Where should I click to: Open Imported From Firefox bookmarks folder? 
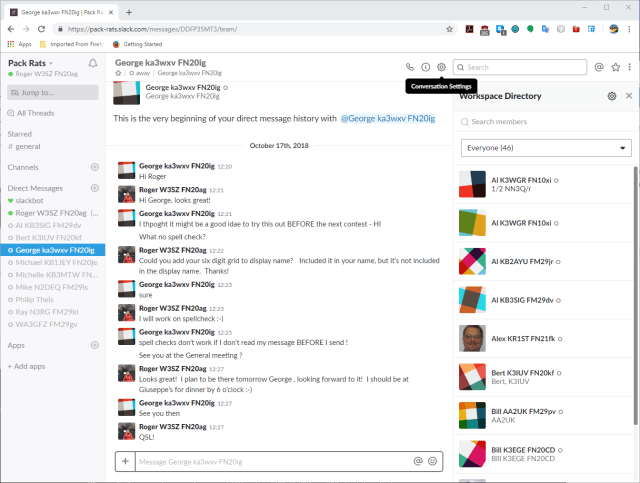(x=72, y=44)
